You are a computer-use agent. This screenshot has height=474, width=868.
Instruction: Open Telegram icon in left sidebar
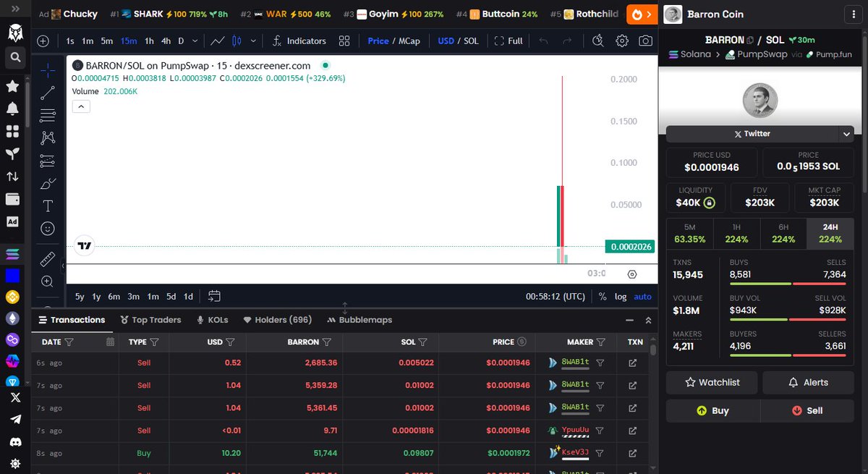coord(15,419)
